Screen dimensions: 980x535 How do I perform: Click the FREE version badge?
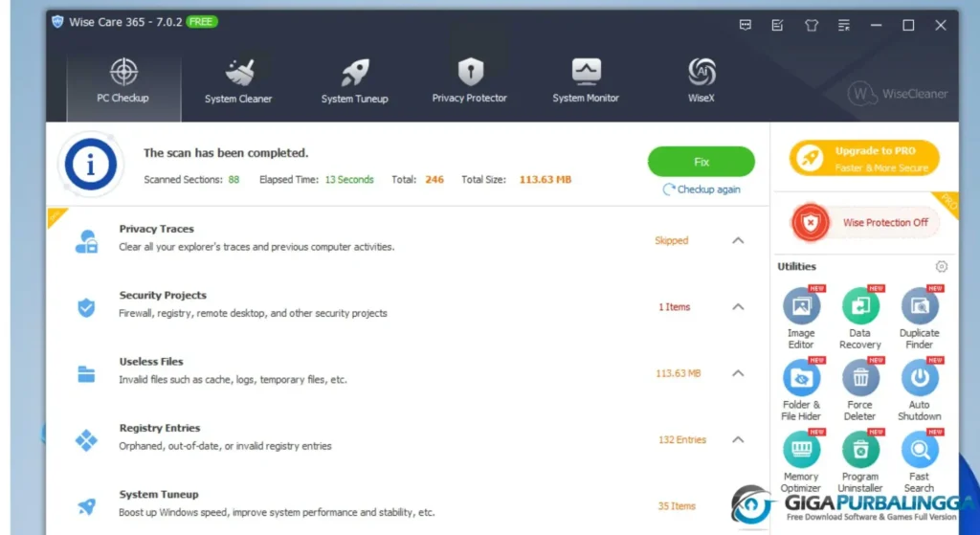[x=201, y=22]
